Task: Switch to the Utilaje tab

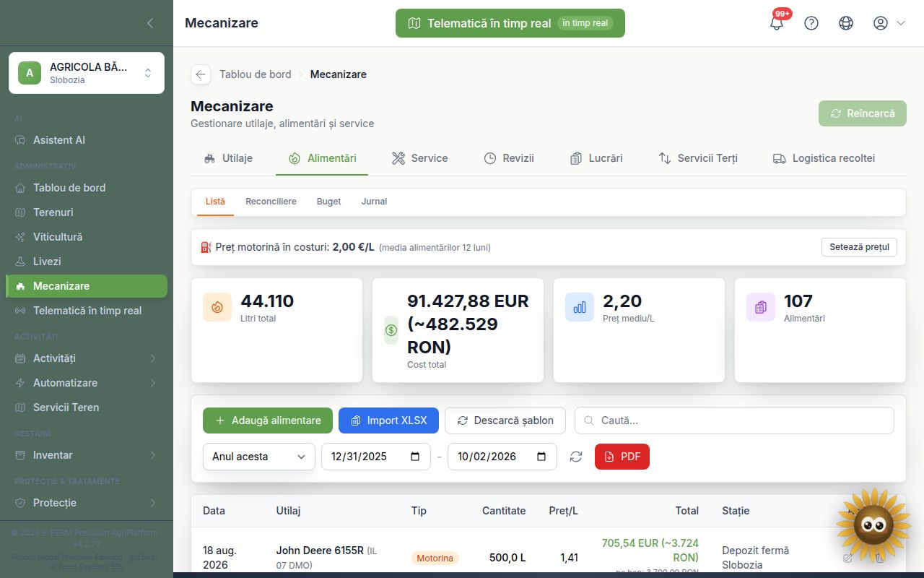Action: click(x=227, y=158)
